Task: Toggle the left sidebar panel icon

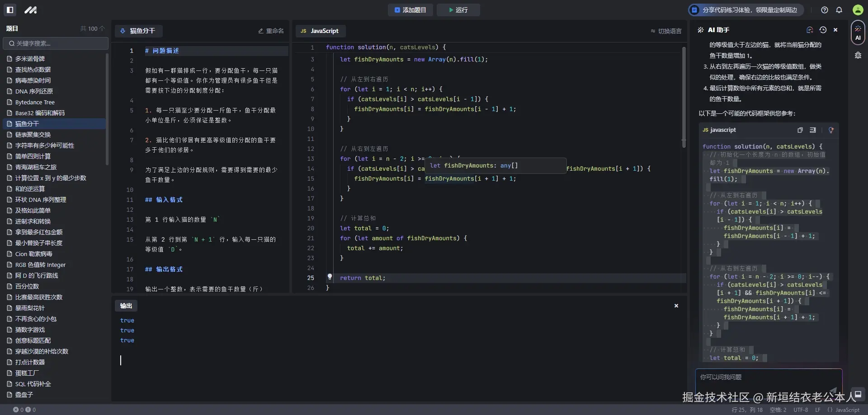Action: coord(10,9)
